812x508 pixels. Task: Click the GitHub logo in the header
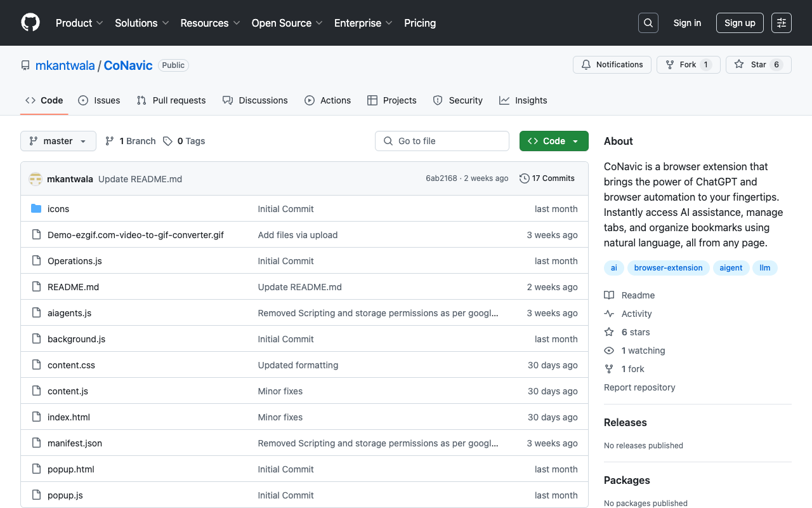click(x=30, y=22)
